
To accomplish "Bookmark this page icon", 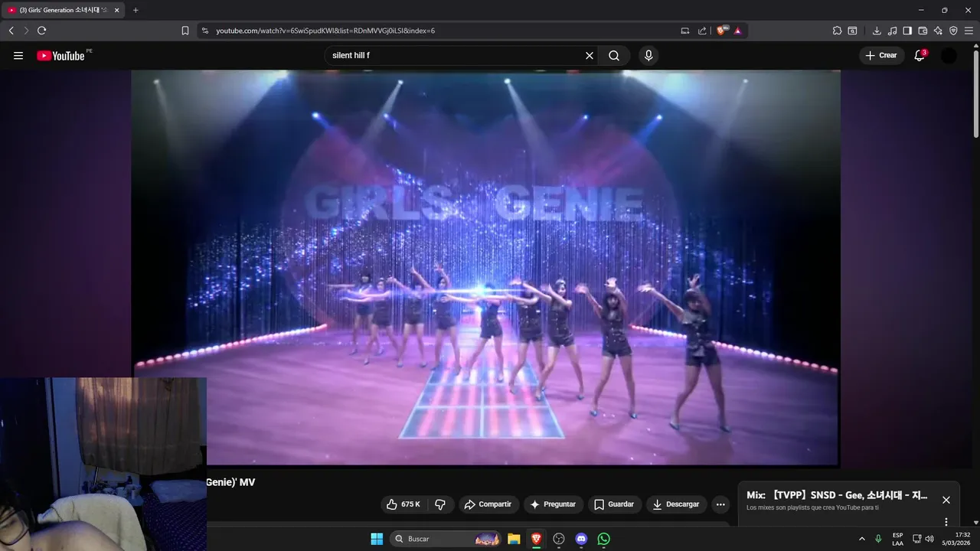I will 185,31.
